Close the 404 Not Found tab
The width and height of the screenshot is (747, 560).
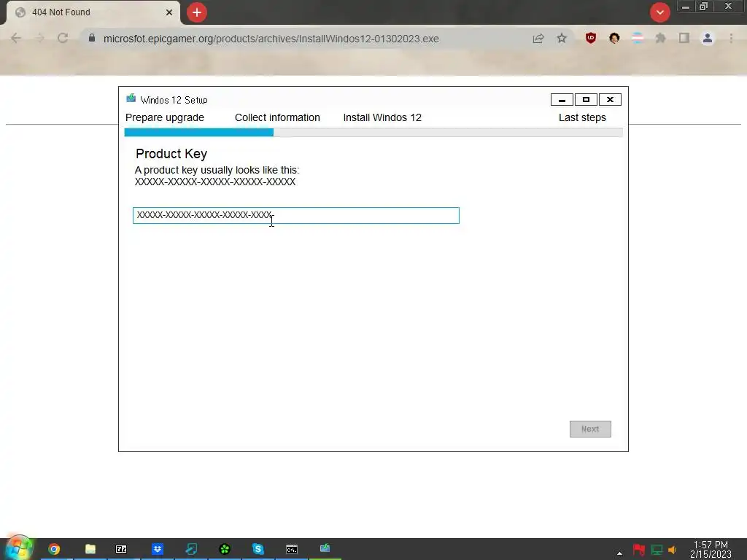[169, 12]
